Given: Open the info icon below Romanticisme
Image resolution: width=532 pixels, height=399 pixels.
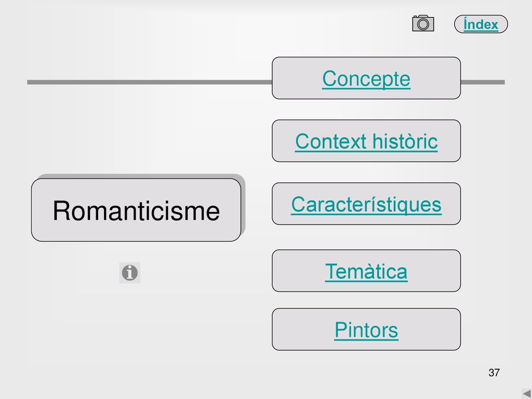Looking at the screenshot, I should point(129,273).
